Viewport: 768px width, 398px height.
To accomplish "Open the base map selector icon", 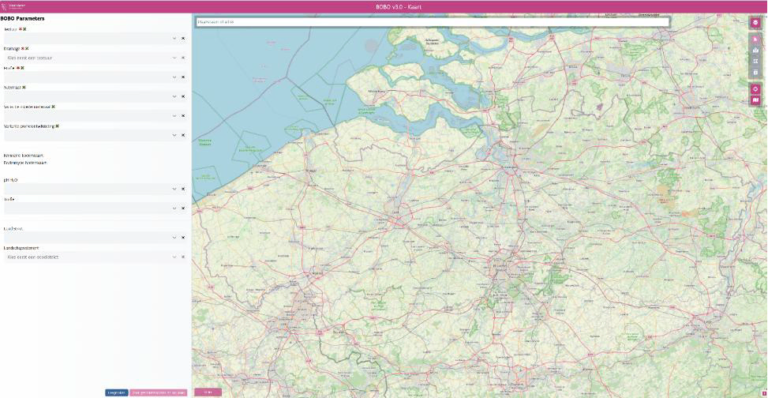I will (755, 100).
